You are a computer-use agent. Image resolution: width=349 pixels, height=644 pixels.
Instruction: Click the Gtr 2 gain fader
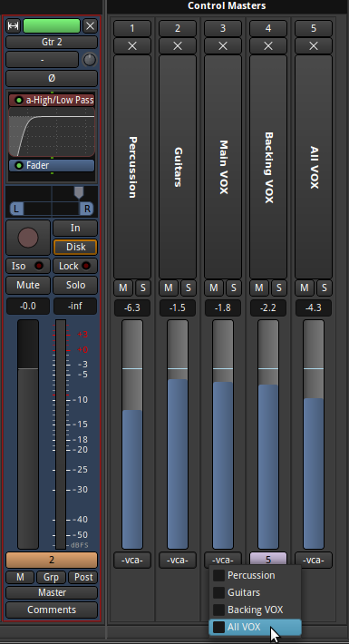[28, 434]
